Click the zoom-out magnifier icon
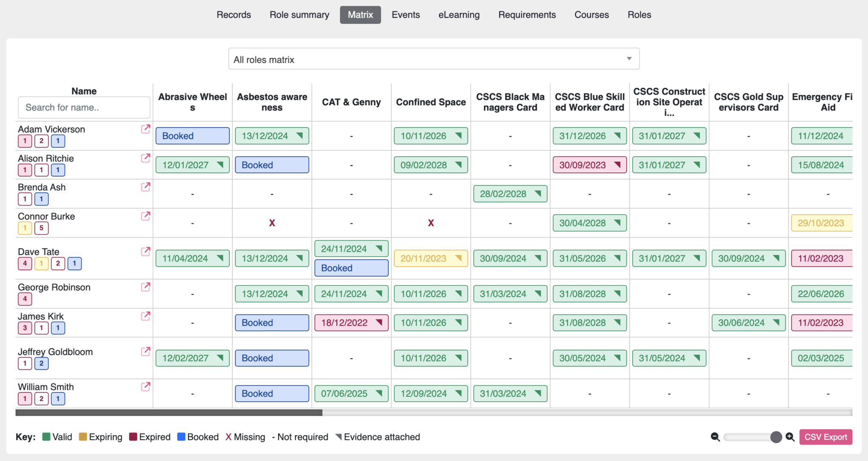The width and height of the screenshot is (868, 461). pos(716,436)
